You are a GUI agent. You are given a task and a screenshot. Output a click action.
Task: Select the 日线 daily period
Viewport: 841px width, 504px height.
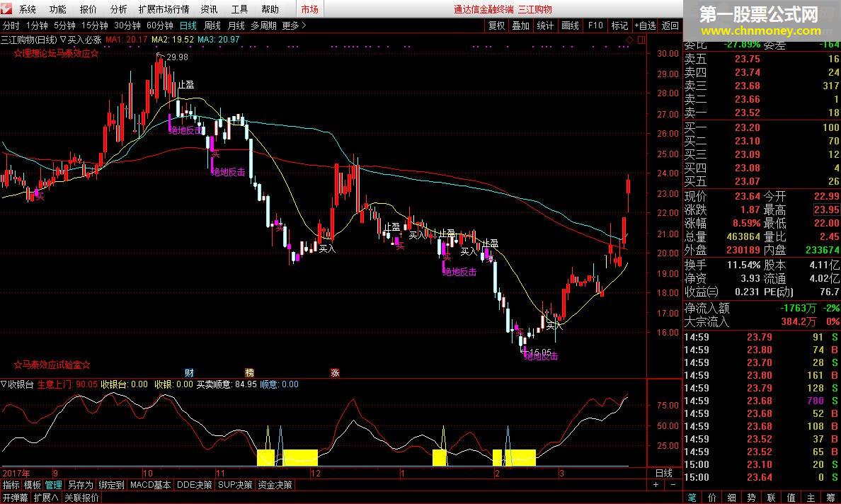coord(188,25)
